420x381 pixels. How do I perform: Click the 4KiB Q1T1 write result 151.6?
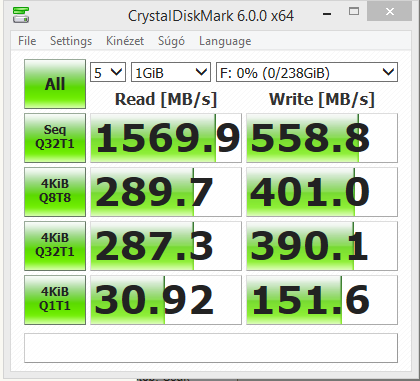coord(322,300)
